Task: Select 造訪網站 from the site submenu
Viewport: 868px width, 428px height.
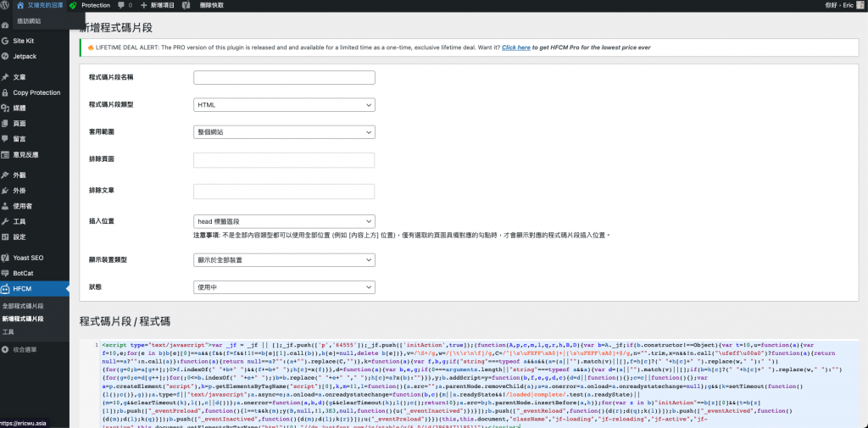Action: coord(30,21)
